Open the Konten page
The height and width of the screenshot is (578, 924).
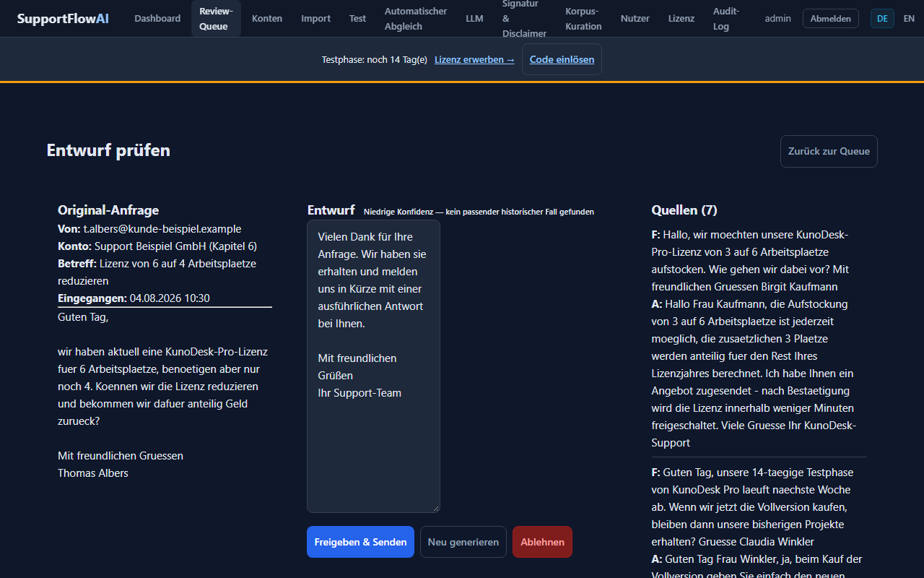pos(267,19)
